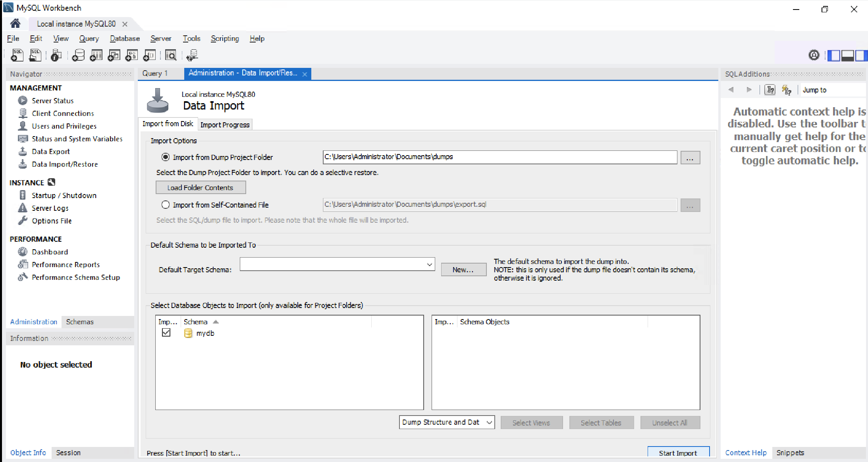This screenshot has width=868, height=462.
Task: Switch to the Query 1 tab
Action: 155,73
